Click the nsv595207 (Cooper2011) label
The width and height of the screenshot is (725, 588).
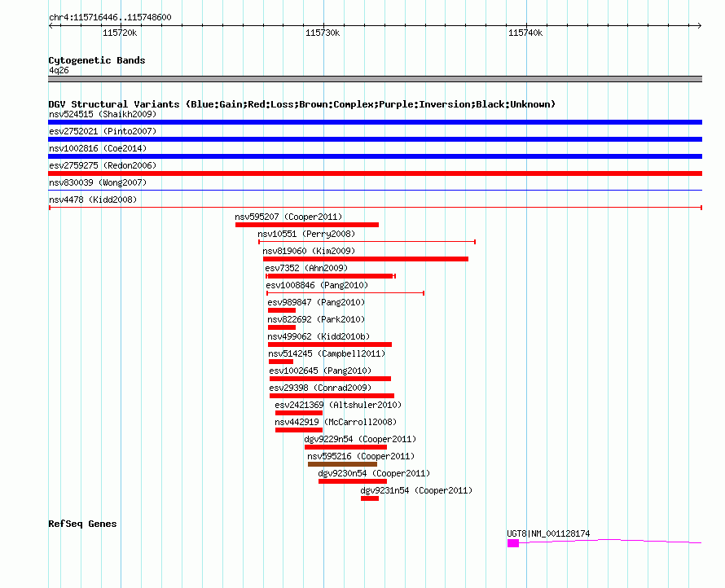coord(288,217)
